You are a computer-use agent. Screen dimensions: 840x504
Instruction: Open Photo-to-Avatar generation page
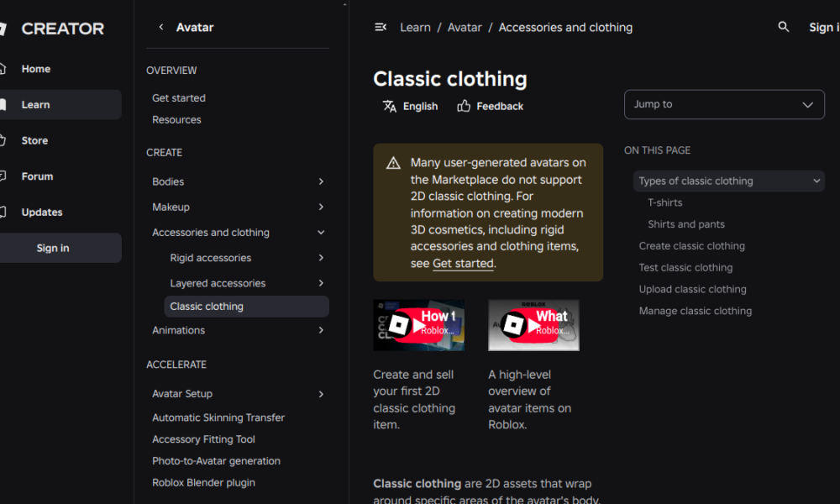(216, 460)
